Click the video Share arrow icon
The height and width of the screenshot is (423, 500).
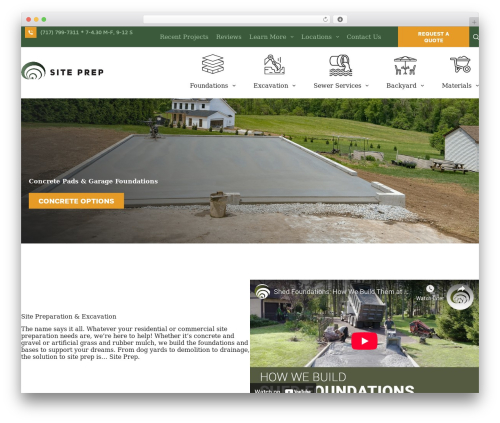click(461, 289)
